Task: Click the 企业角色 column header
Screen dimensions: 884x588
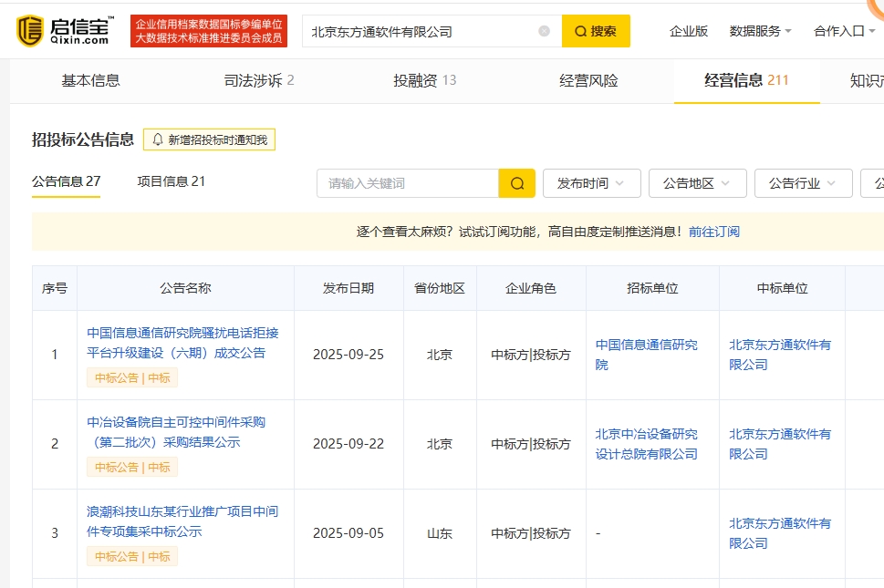Action: 531,288
